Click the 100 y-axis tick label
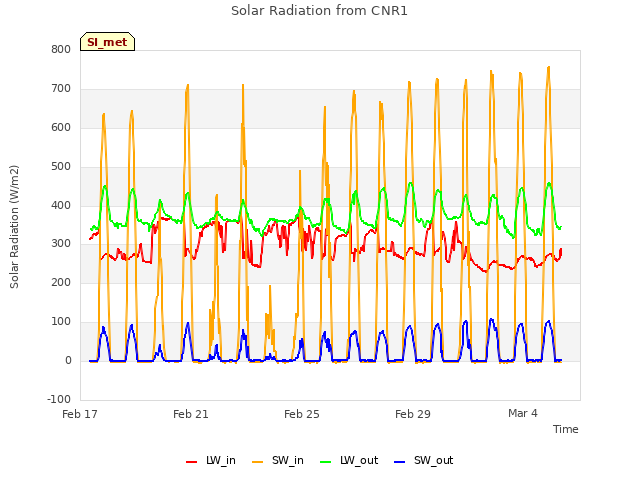Viewport: 640px width, 480px height. [61, 322]
